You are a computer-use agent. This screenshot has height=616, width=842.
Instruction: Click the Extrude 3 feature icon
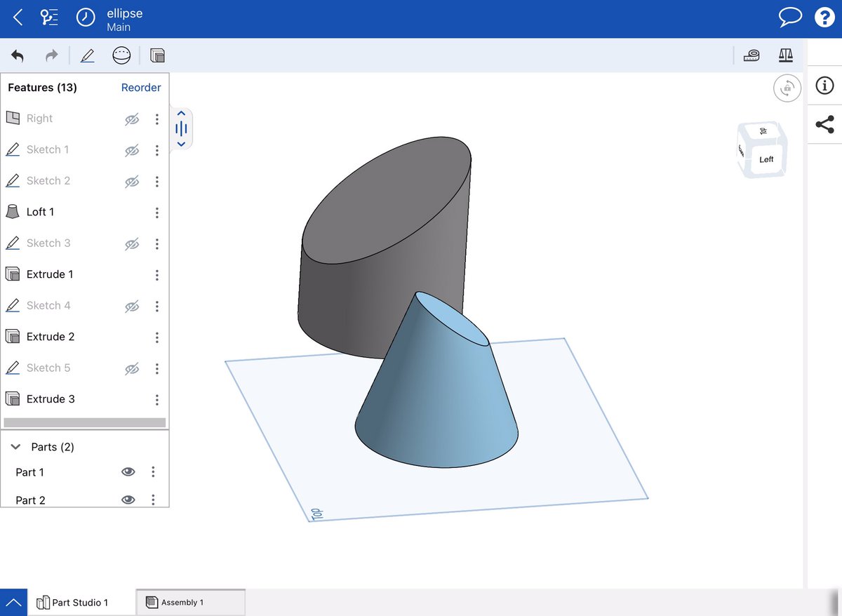pyautogui.click(x=13, y=399)
